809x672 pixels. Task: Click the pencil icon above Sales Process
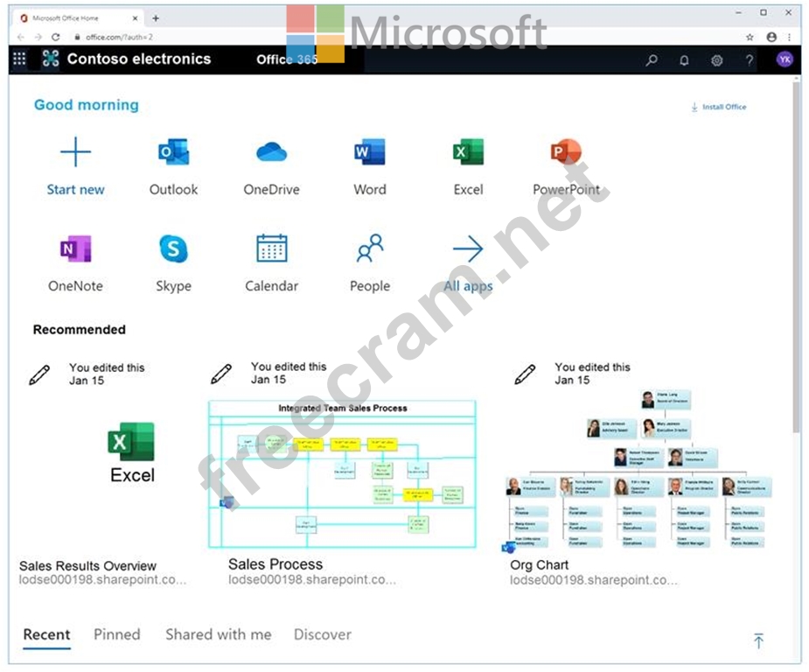coord(220,374)
